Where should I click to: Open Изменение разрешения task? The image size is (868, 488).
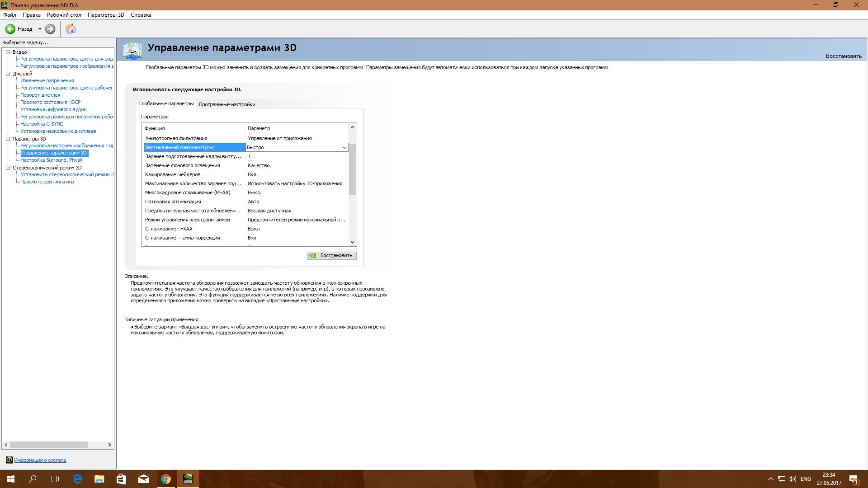(x=47, y=80)
